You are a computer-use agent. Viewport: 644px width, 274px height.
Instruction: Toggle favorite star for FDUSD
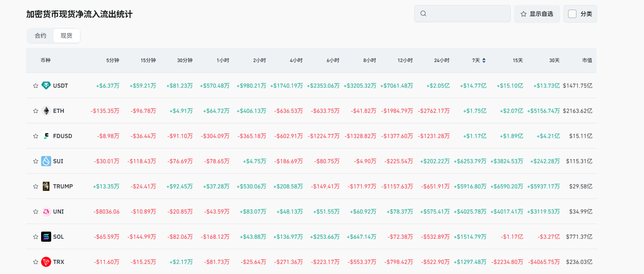click(36, 136)
